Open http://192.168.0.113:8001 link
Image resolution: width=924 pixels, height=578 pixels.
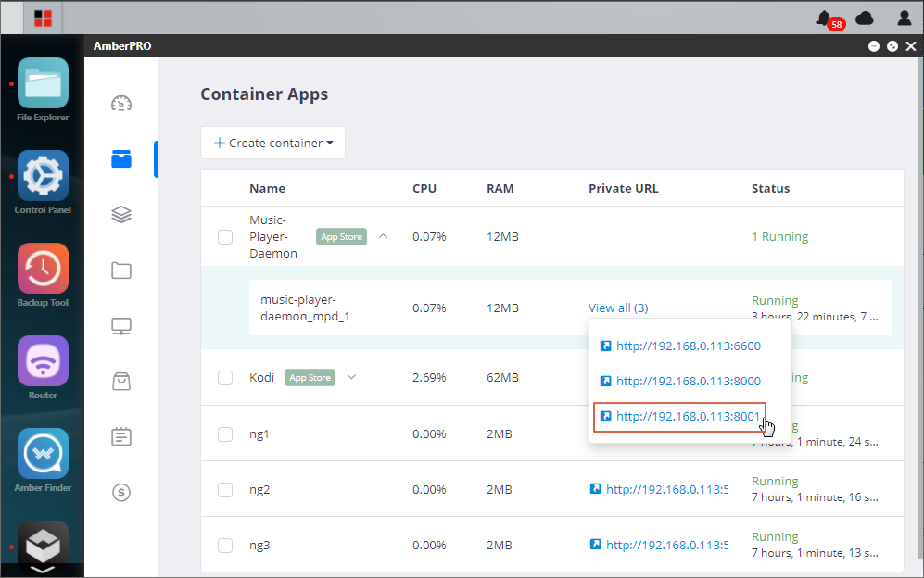click(689, 417)
